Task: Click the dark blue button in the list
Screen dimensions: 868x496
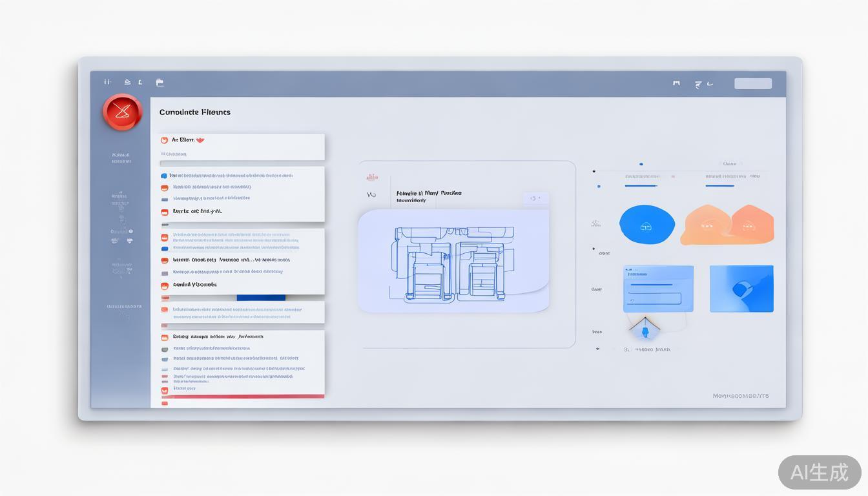Action: [x=261, y=297]
